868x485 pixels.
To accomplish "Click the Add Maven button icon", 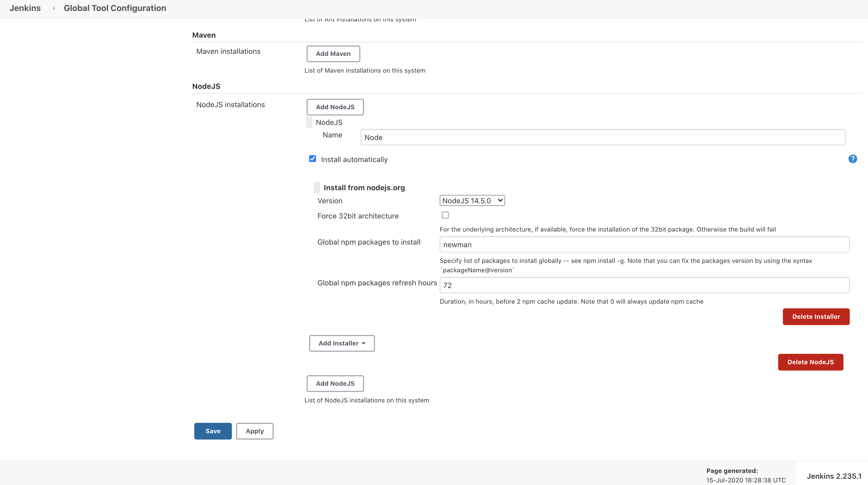I will [x=333, y=53].
